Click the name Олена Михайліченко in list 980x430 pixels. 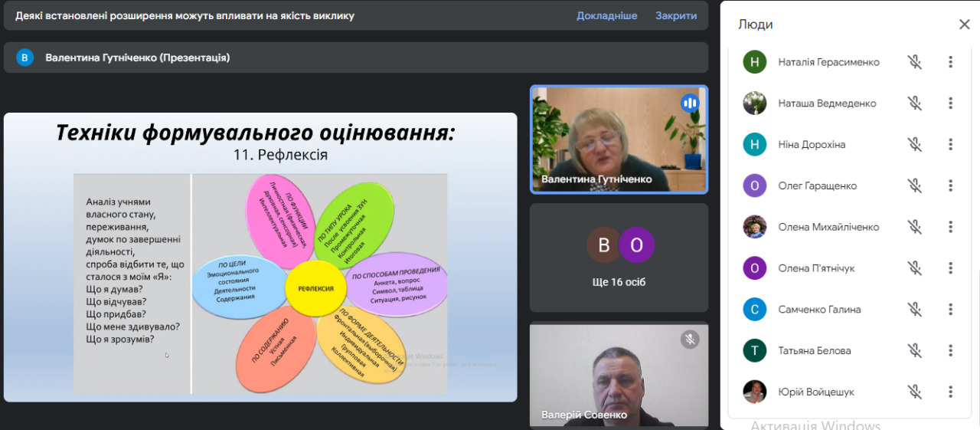pyautogui.click(x=829, y=227)
